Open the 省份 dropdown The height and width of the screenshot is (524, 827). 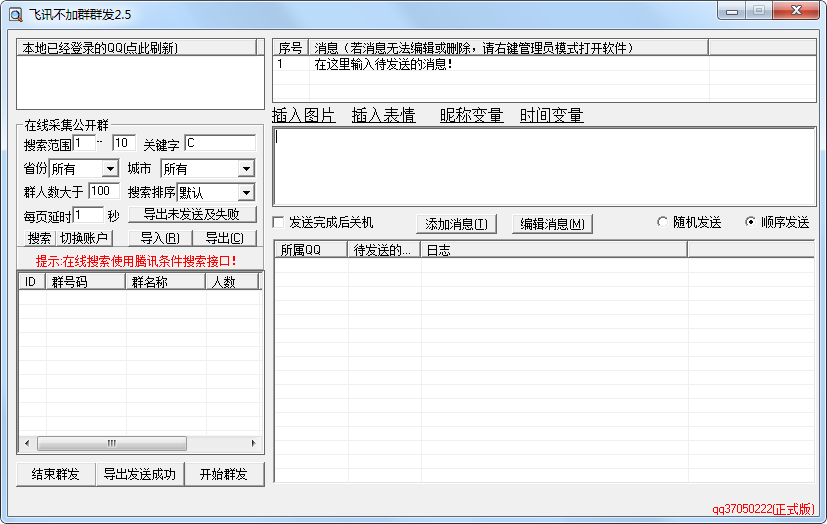click(110, 169)
